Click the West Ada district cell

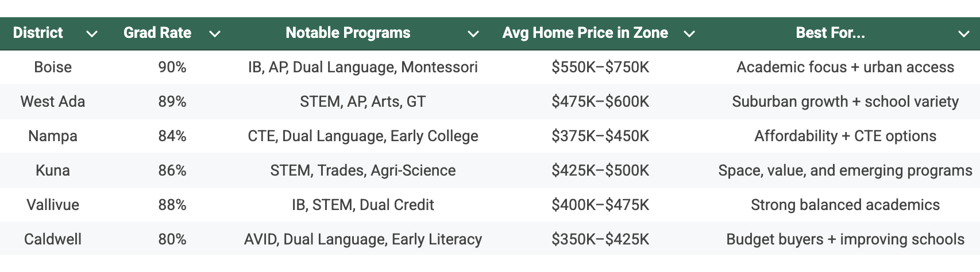[x=53, y=102]
